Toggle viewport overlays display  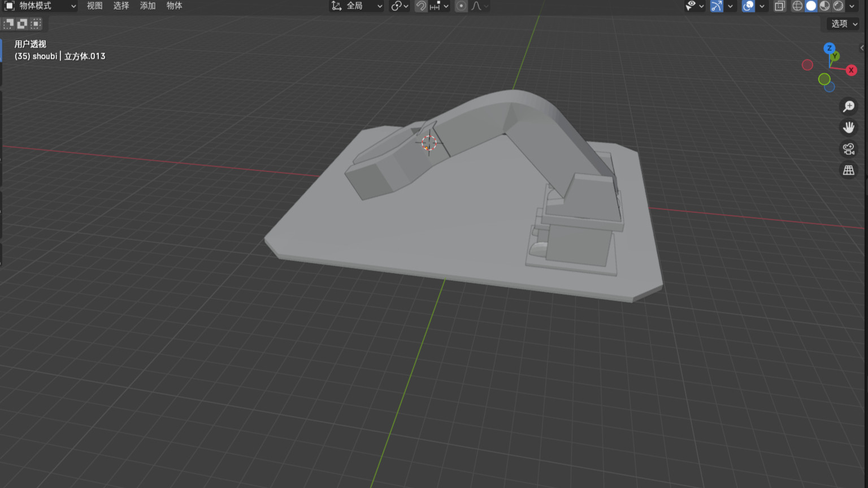[748, 6]
